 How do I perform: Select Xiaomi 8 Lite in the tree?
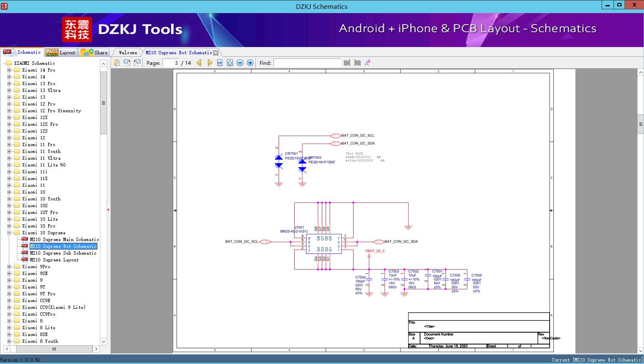(x=39, y=328)
